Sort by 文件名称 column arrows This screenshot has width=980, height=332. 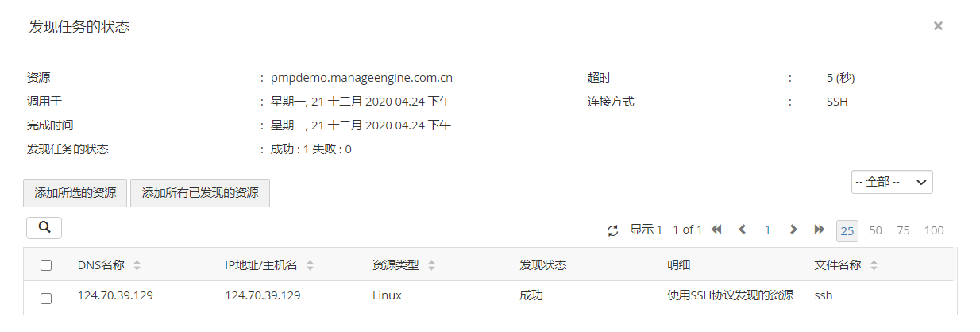pyautogui.click(x=874, y=265)
